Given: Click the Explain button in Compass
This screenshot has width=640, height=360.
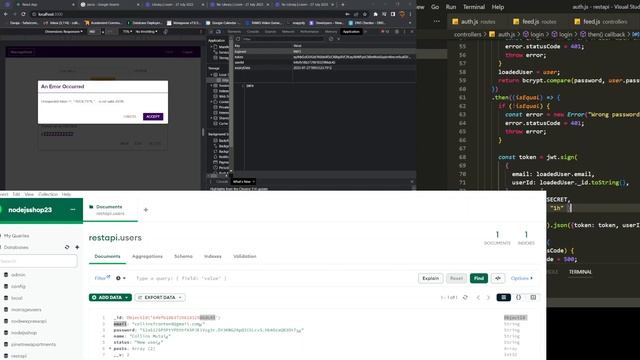Looking at the screenshot, I should [430, 278].
